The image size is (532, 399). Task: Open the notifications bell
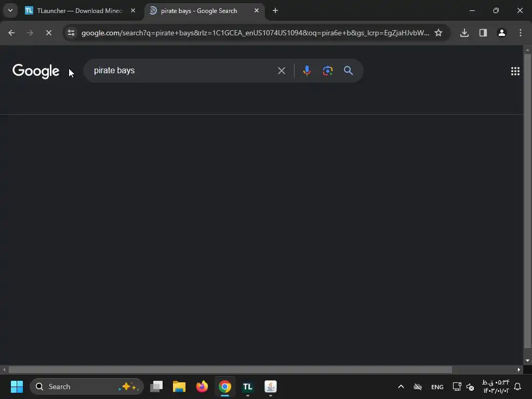[x=517, y=387]
